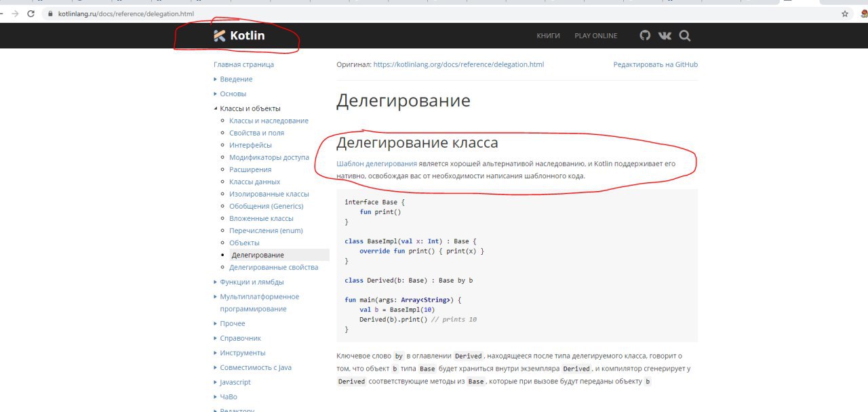Click the Kotlin logo in header
This screenshot has height=412, width=868.
(x=239, y=36)
